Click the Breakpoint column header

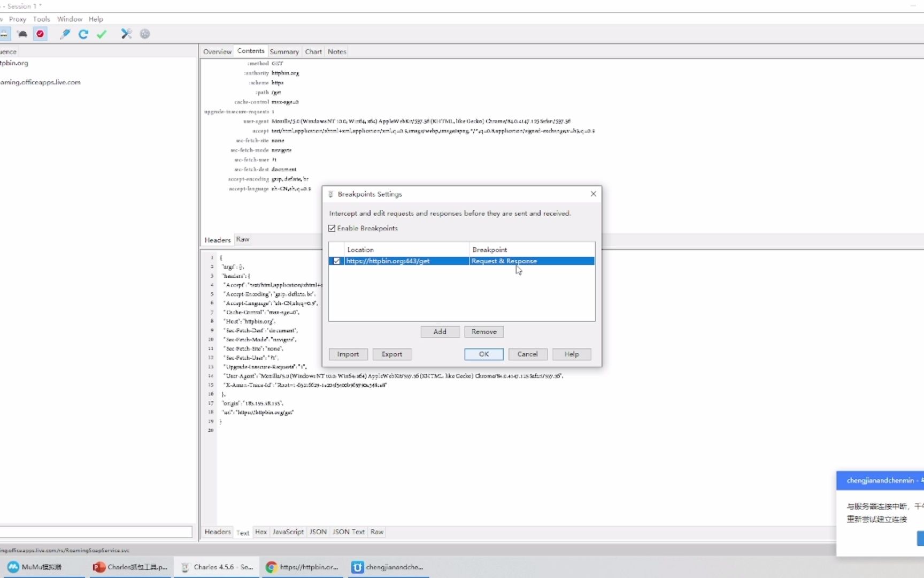[x=532, y=250]
